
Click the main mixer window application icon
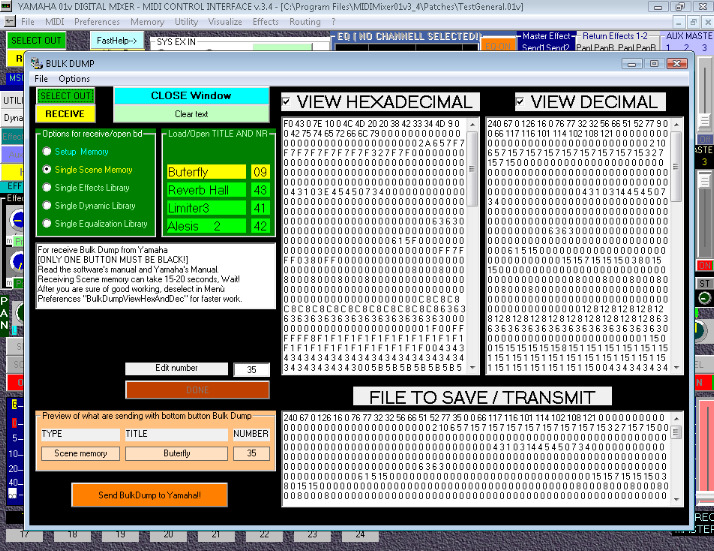click(6, 6)
